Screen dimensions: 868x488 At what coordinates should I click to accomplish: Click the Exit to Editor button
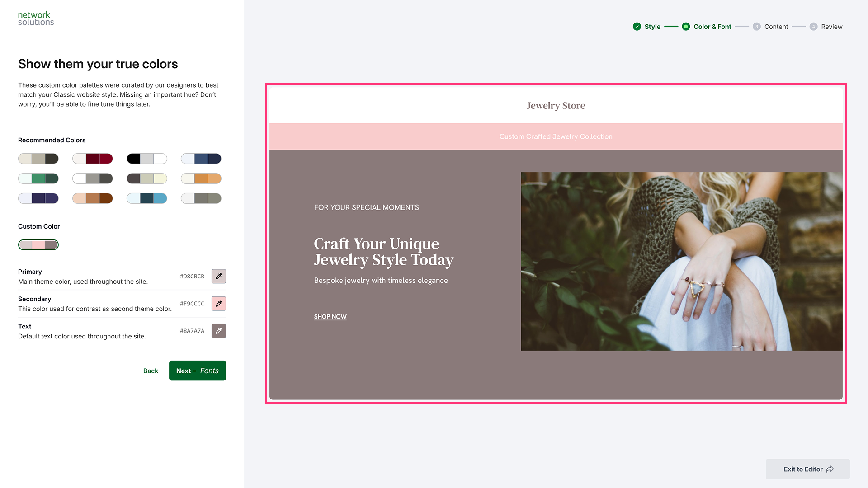(808, 469)
